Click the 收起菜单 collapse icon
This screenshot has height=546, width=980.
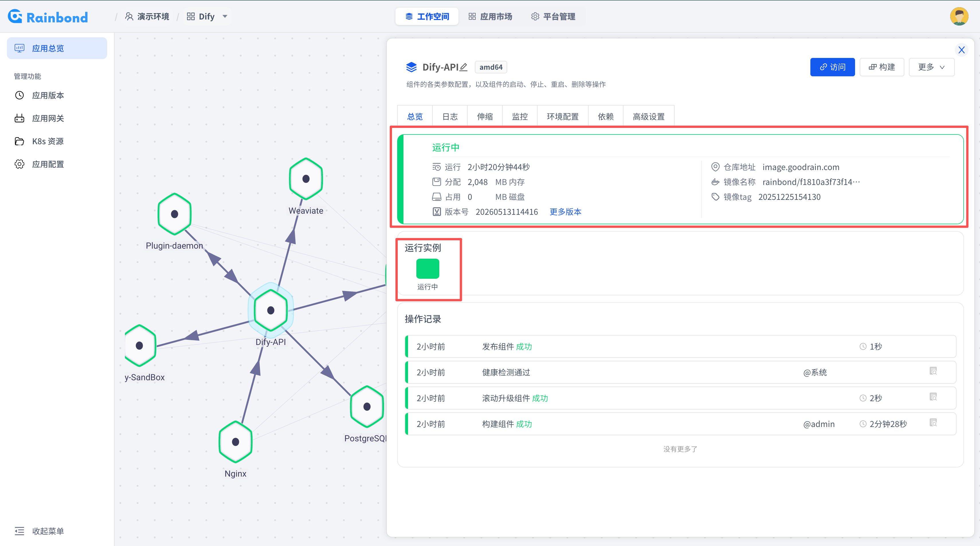click(x=19, y=531)
